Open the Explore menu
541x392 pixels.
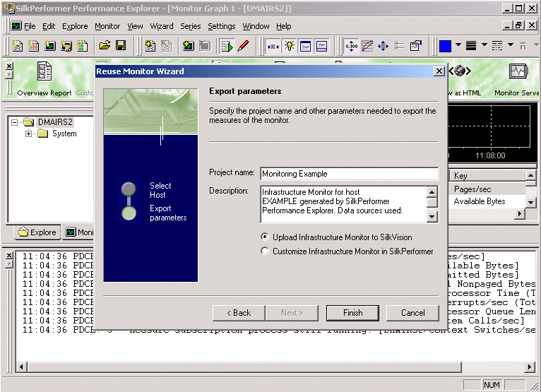[75, 26]
